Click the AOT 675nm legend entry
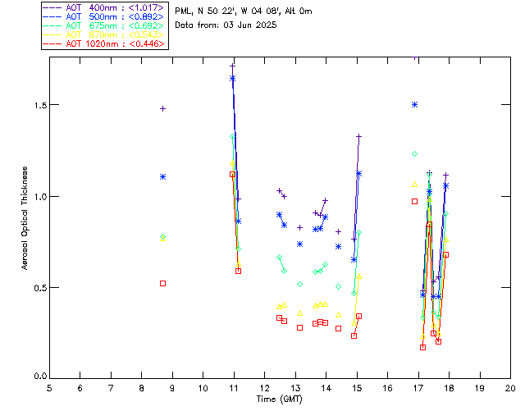Viewport: 525px width, 420px height. coord(104,25)
